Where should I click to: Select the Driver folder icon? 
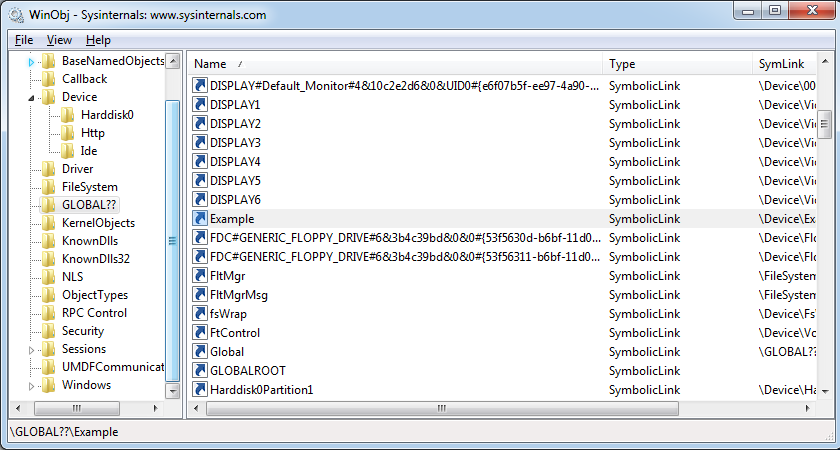click(x=48, y=169)
